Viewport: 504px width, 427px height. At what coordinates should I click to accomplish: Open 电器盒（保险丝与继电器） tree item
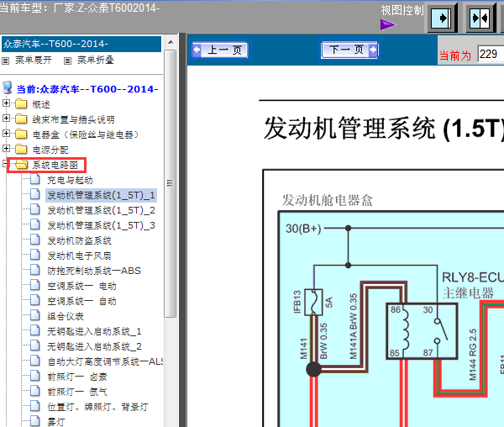[x=86, y=134]
